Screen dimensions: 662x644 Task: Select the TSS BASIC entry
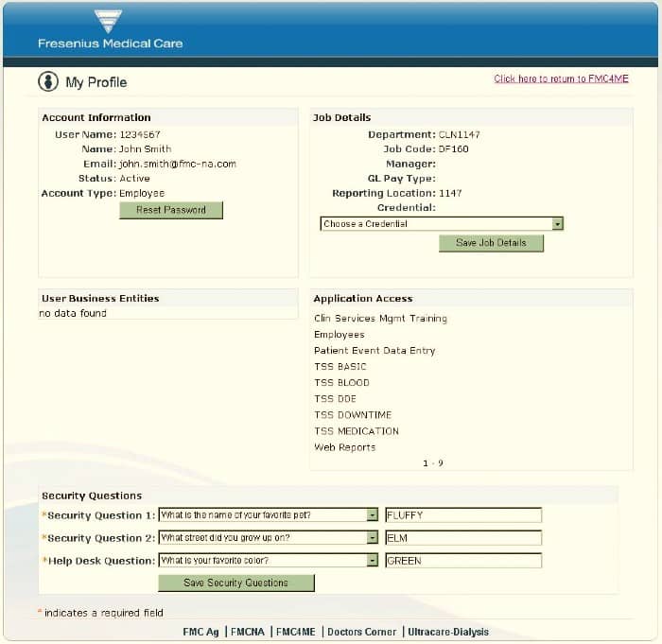340,367
